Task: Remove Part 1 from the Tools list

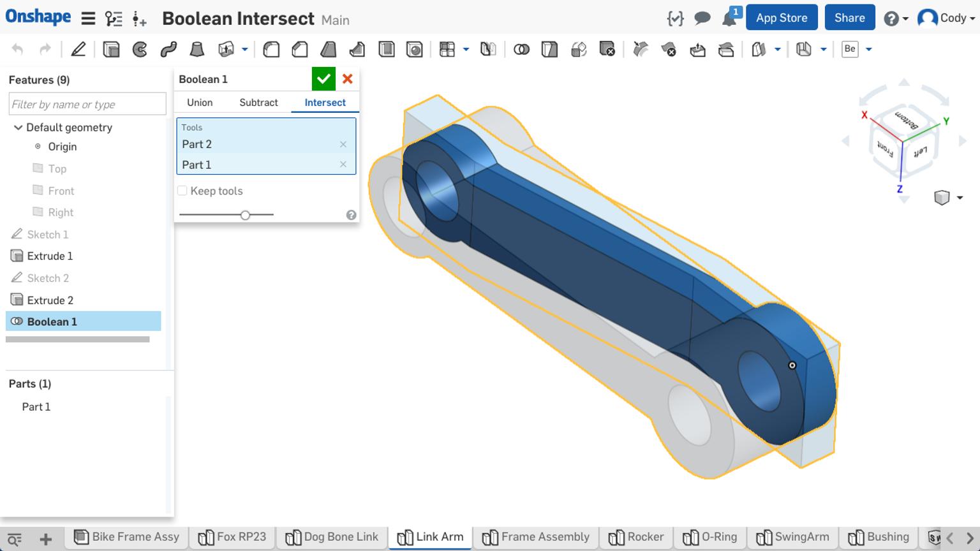Action: point(343,165)
